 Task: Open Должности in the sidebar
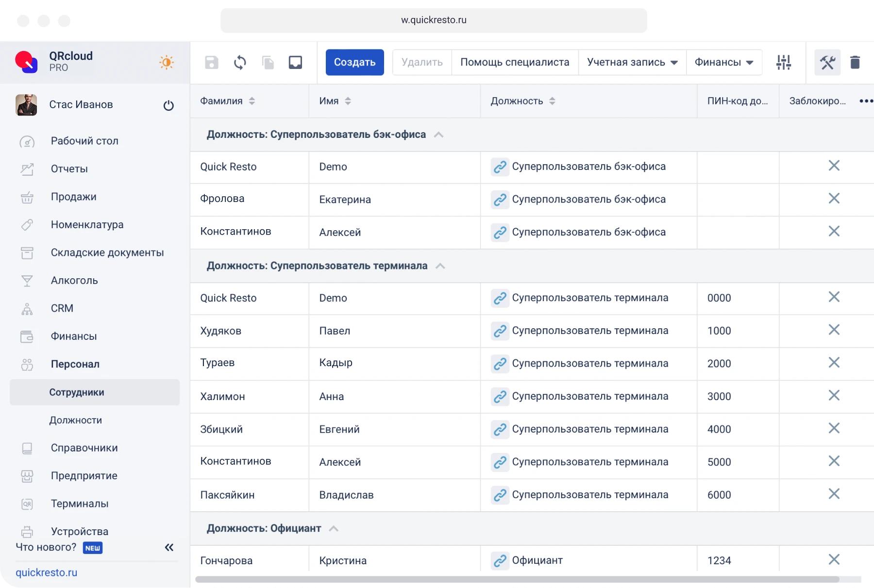coord(76,420)
